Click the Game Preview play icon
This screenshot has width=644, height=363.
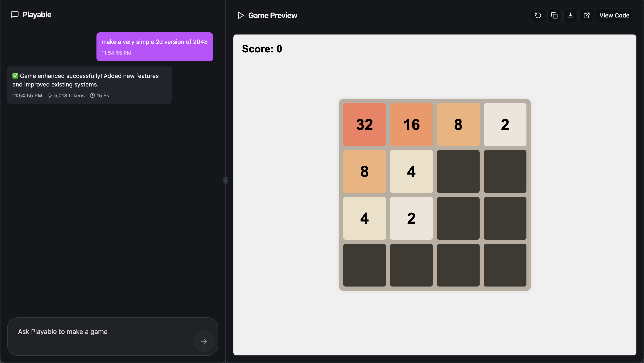click(x=240, y=16)
